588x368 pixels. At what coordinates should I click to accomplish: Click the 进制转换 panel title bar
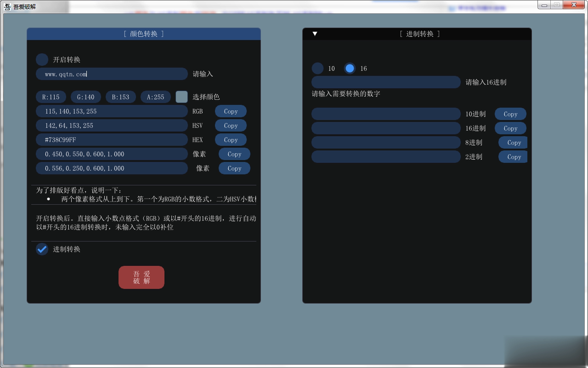(417, 34)
